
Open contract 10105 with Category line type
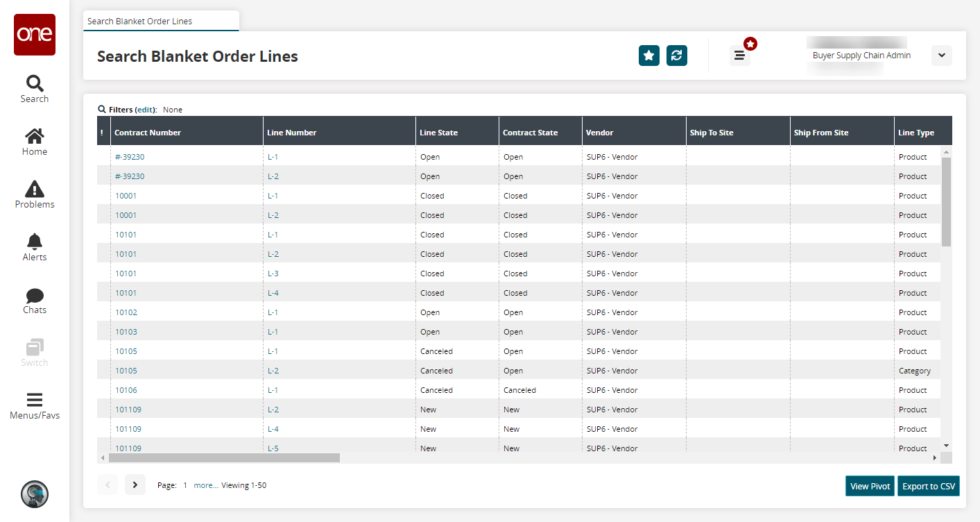(x=126, y=371)
